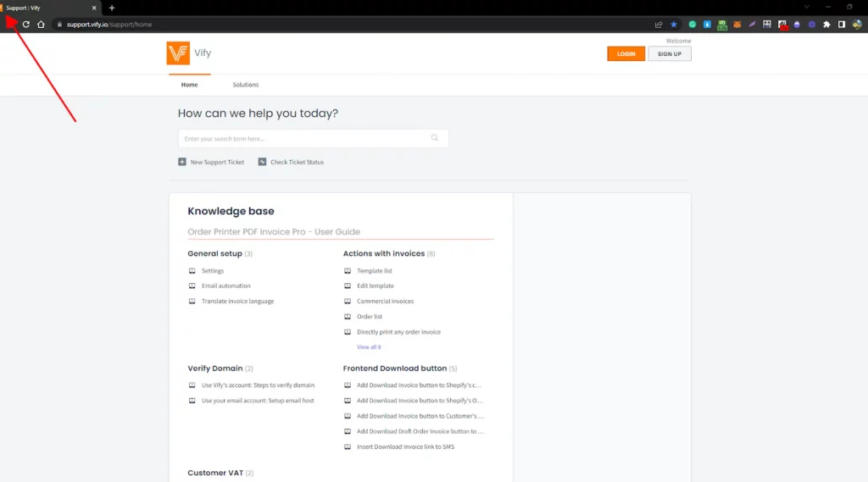Click the search magnifier icon
The width and height of the screenshot is (868, 482).
pos(435,138)
